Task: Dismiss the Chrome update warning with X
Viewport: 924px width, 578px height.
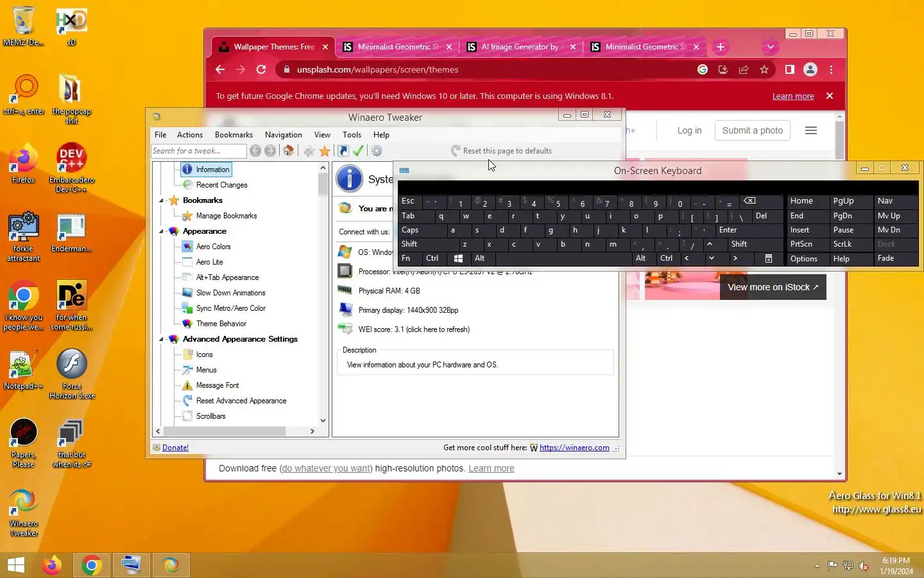Action: [830, 96]
